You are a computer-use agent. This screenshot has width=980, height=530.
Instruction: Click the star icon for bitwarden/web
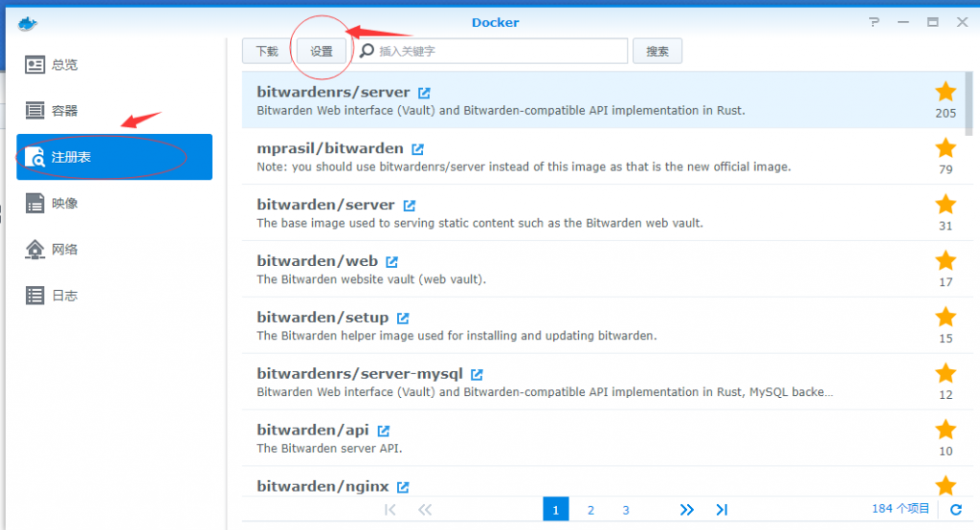click(946, 260)
